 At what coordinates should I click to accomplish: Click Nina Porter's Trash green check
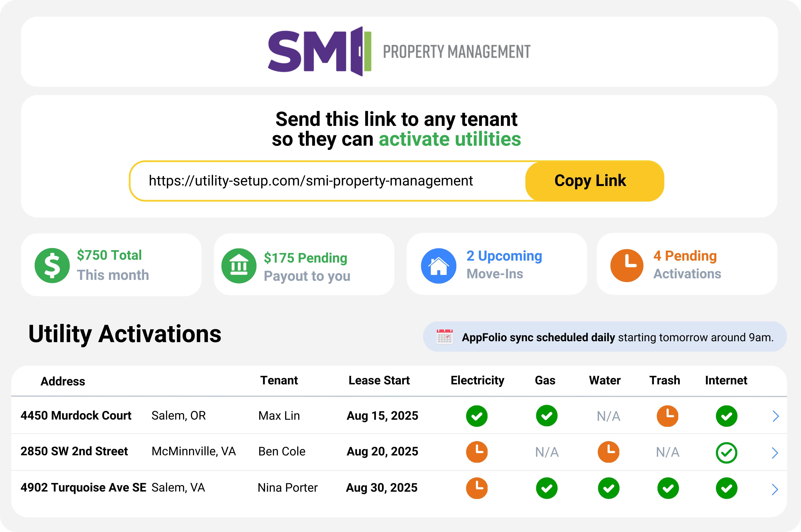668,488
